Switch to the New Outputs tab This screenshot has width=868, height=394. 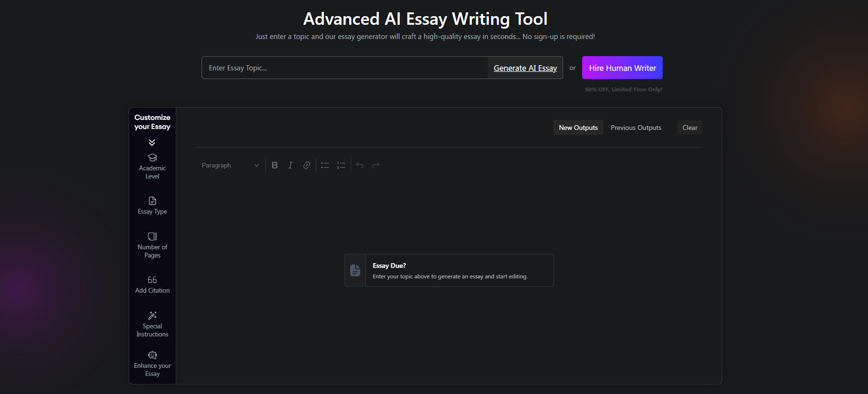578,128
